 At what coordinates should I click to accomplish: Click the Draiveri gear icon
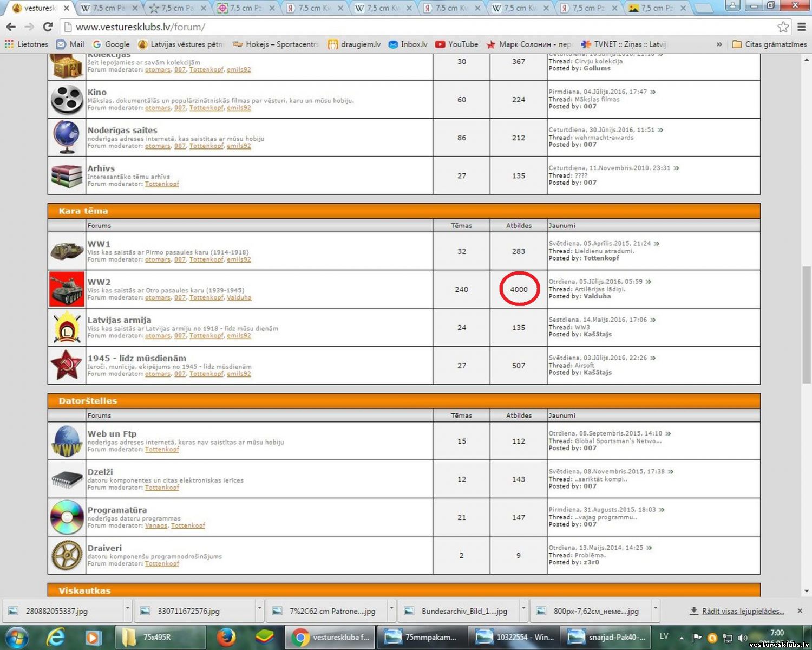pyautogui.click(x=67, y=555)
